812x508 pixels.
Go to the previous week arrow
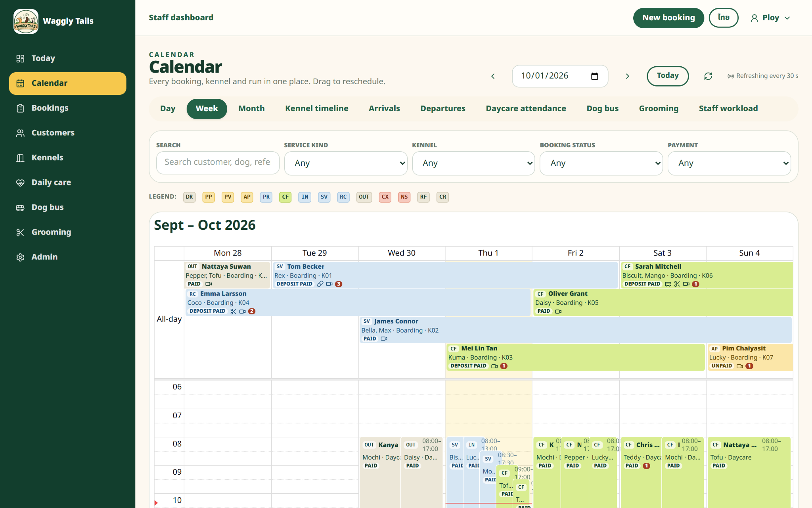click(x=493, y=76)
